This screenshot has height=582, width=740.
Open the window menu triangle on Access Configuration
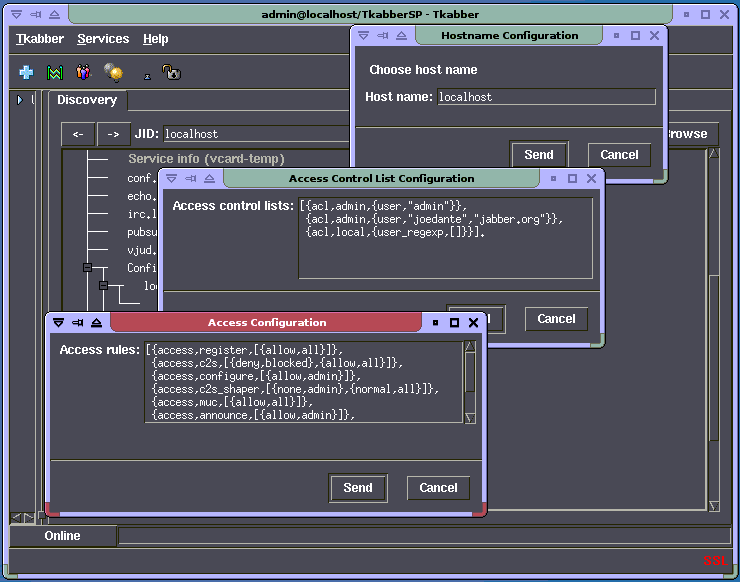(58, 323)
